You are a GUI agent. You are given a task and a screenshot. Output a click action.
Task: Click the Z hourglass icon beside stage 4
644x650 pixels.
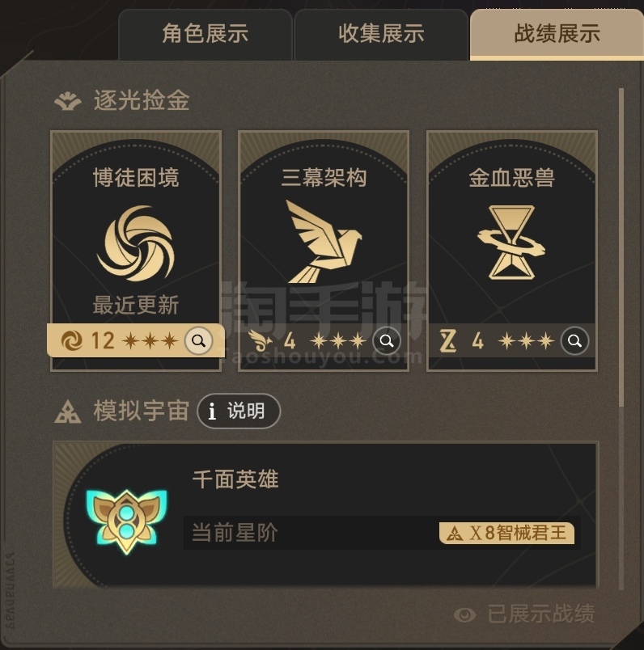(448, 340)
